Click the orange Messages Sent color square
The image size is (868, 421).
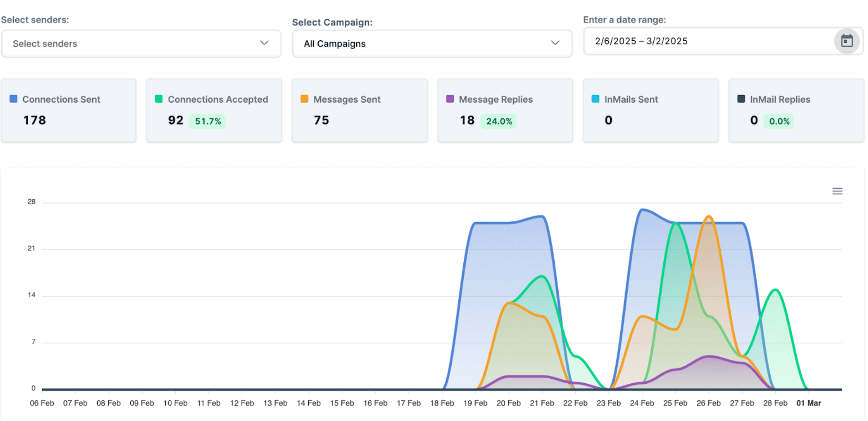[x=304, y=99]
